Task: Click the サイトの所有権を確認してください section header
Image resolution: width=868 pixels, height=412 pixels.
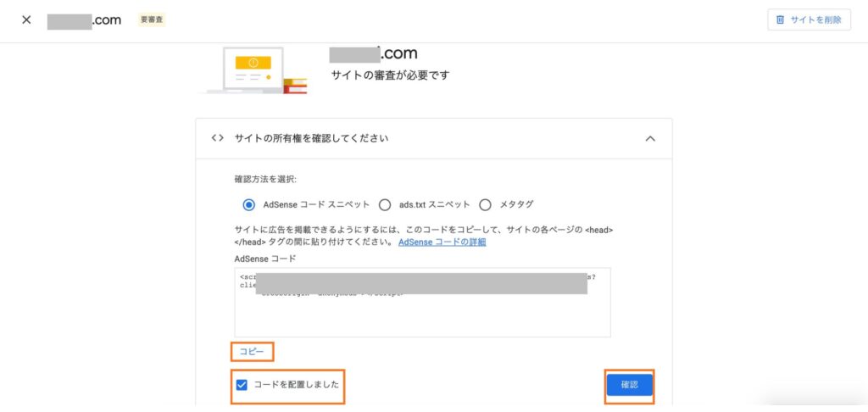Action: 311,138
